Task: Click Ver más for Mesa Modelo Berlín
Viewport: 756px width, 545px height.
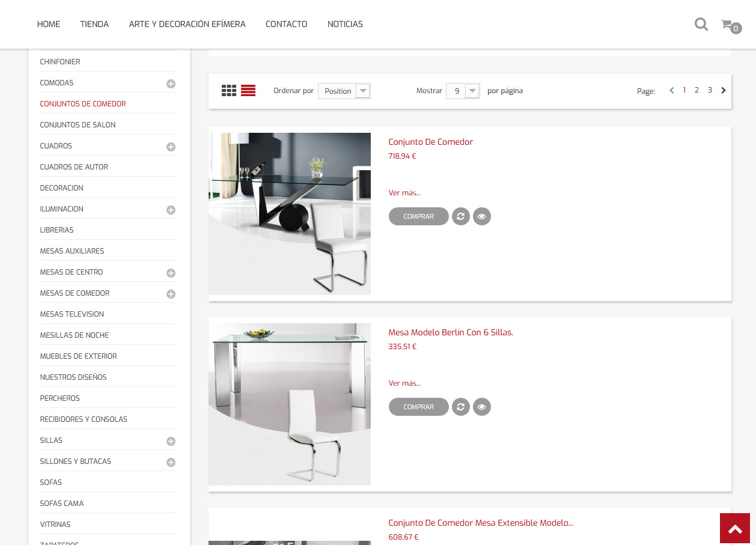Action: tap(404, 383)
